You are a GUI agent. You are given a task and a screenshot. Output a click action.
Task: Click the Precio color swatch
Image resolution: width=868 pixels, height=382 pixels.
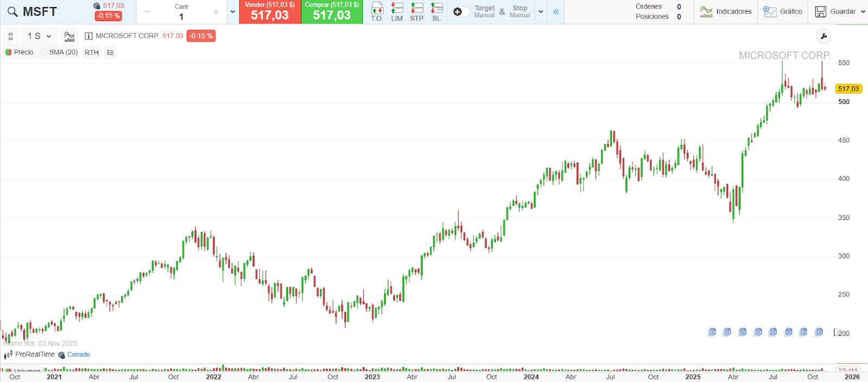(x=9, y=53)
